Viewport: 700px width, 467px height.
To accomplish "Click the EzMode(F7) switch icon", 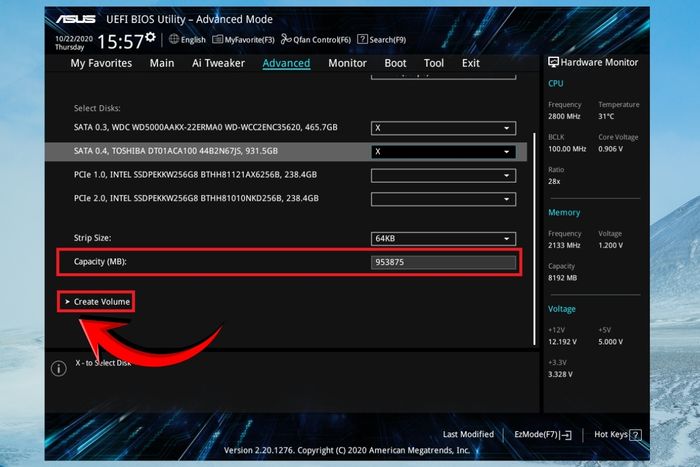I will (x=566, y=435).
